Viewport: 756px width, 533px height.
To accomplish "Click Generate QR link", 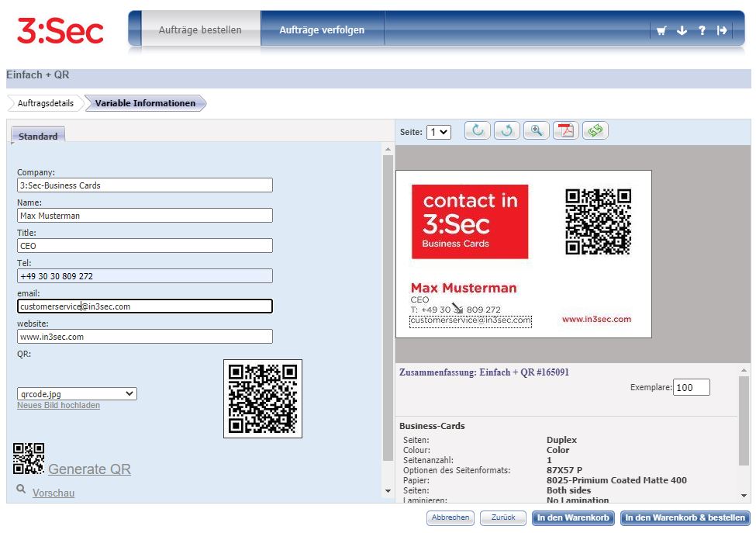I will (89, 469).
